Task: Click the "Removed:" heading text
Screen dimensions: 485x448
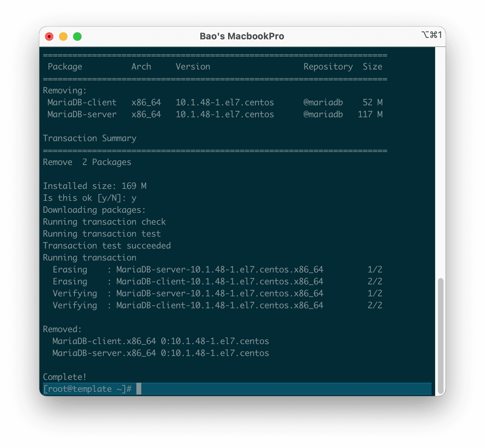Action: 62,329
